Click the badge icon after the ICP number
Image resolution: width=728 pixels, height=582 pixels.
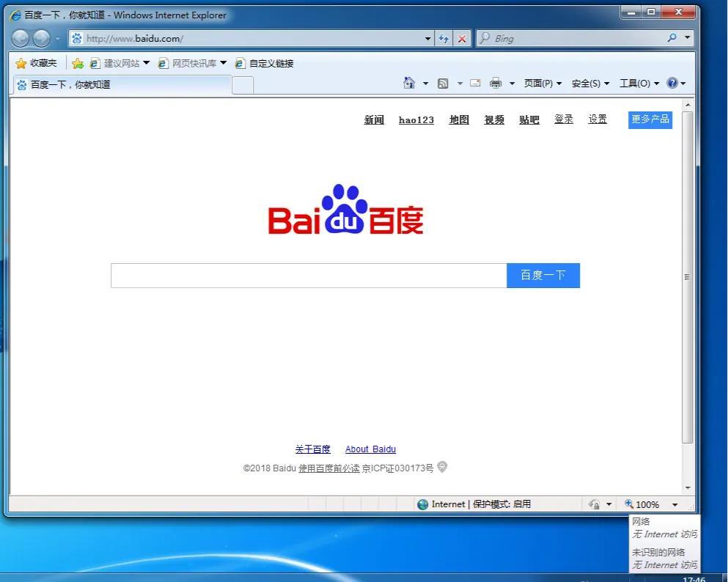pyautogui.click(x=443, y=467)
